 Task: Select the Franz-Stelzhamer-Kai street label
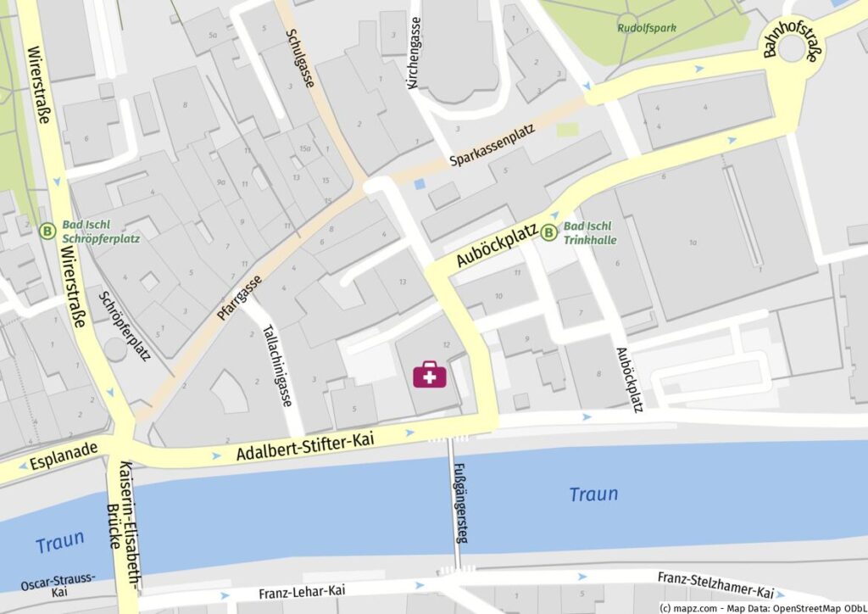click(715, 585)
